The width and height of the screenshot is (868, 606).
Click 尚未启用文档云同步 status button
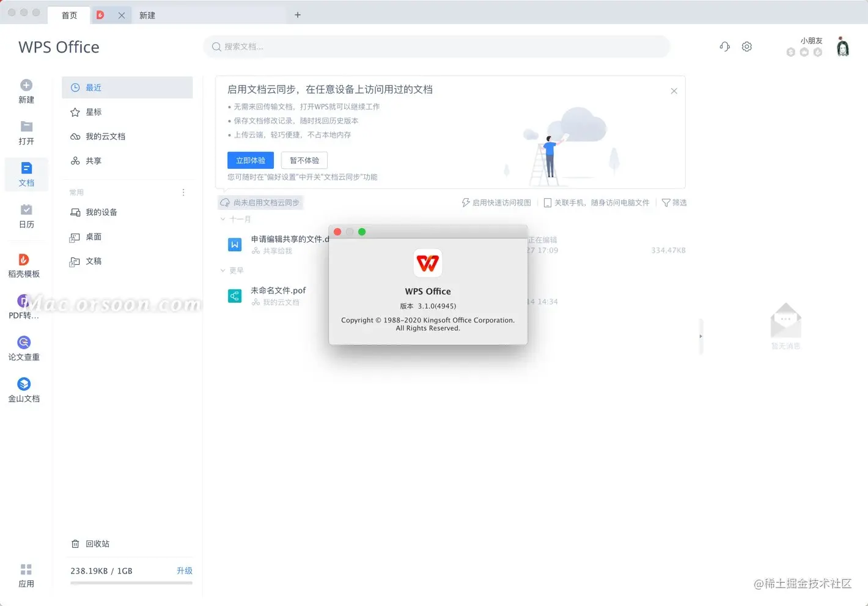[261, 202]
